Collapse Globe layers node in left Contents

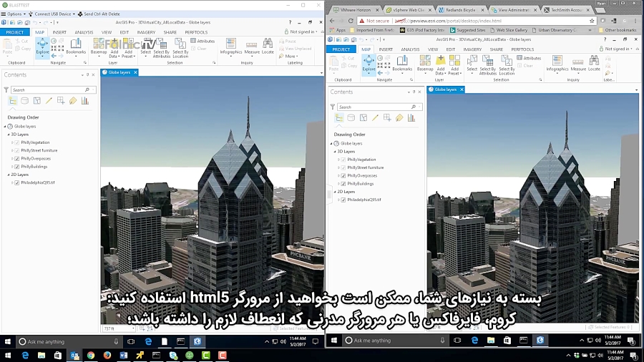click(5, 127)
